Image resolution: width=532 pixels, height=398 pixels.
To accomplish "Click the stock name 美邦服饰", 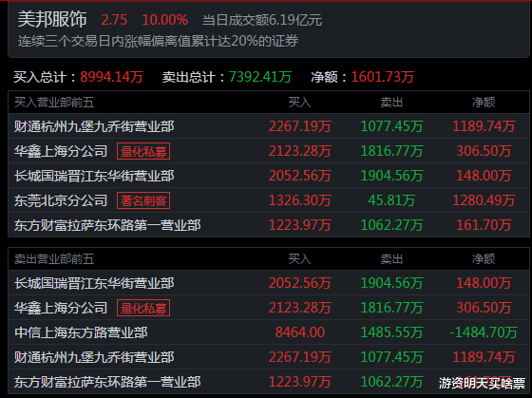I will click(52, 19).
